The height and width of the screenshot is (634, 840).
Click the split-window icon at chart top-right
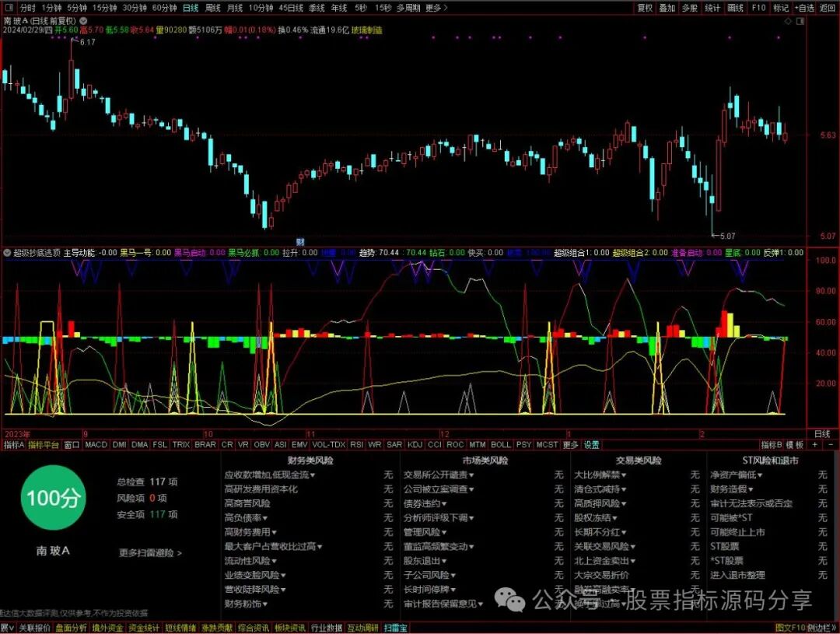[800, 21]
